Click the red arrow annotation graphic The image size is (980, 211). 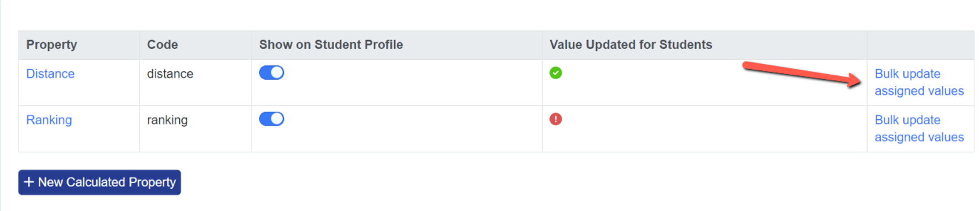802,74
